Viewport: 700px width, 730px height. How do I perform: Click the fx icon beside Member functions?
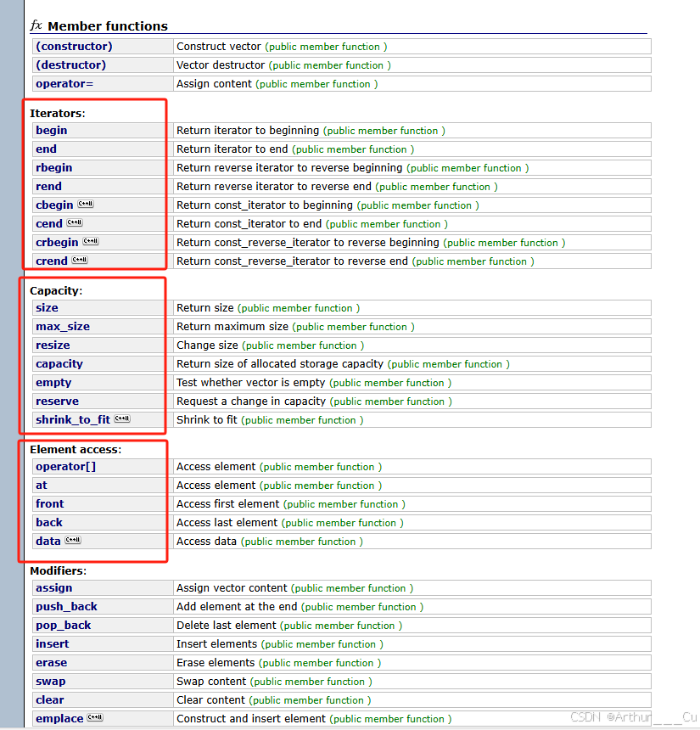(36, 25)
